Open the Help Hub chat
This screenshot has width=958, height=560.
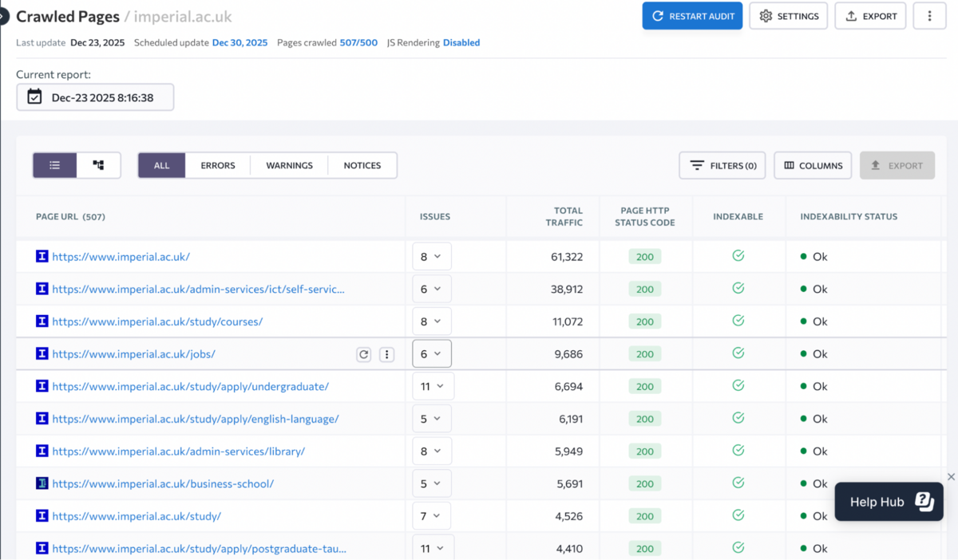889,502
